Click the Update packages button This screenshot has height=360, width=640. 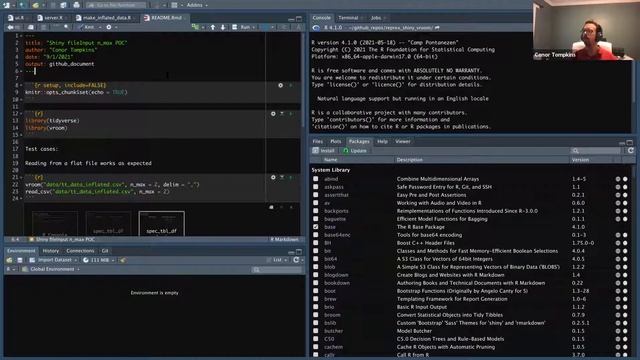[355, 151]
